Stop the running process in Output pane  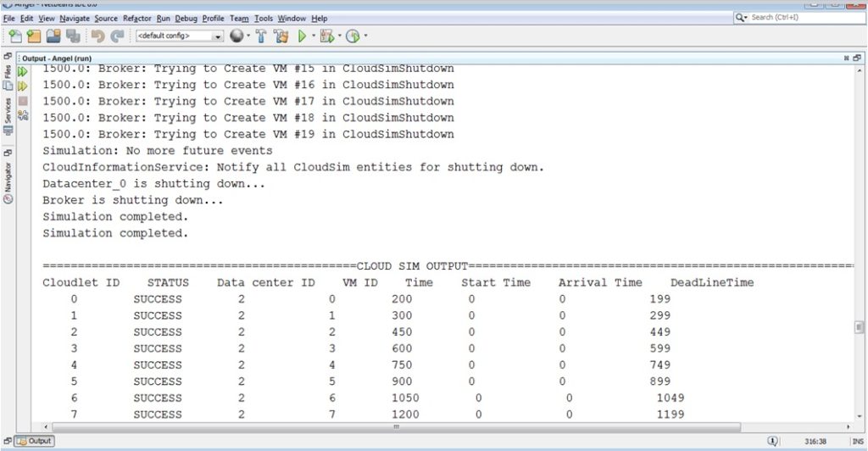pos(23,100)
